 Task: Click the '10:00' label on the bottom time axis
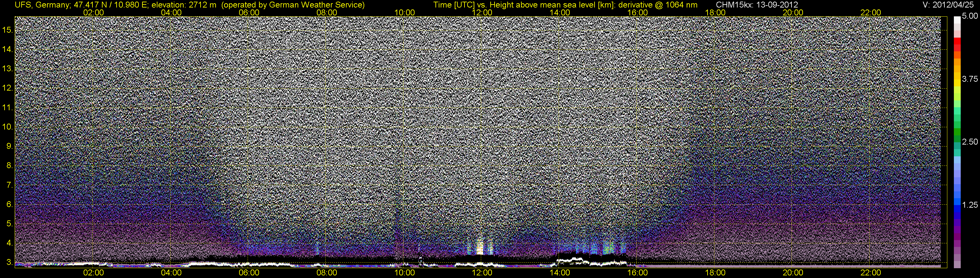click(404, 273)
